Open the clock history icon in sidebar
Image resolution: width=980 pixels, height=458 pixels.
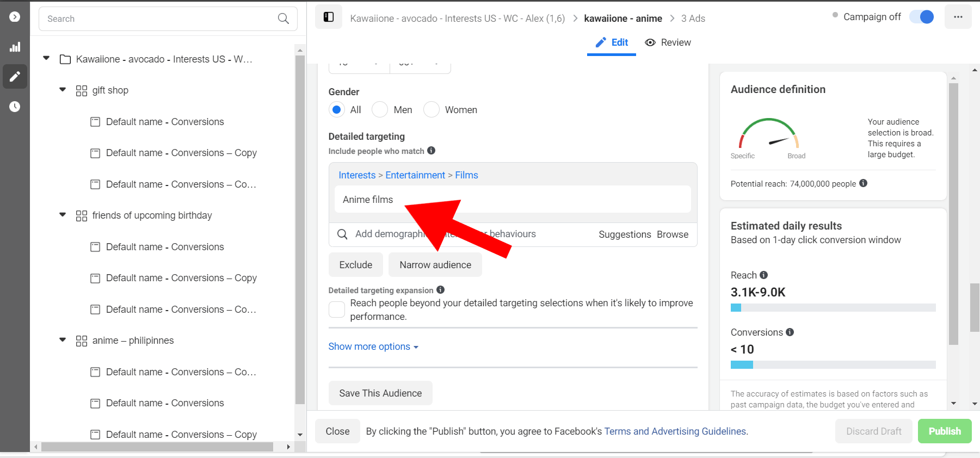pyautogui.click(x=15, y=107)
